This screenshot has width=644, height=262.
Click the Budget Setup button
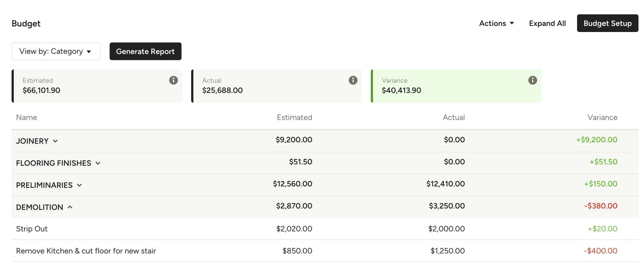click(607, 23)
